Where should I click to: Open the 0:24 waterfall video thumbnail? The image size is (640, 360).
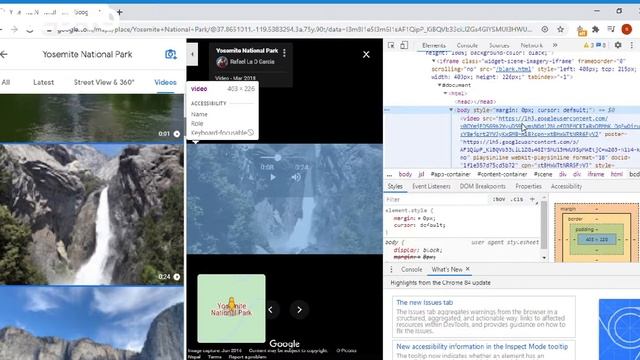tap(92, 214)
